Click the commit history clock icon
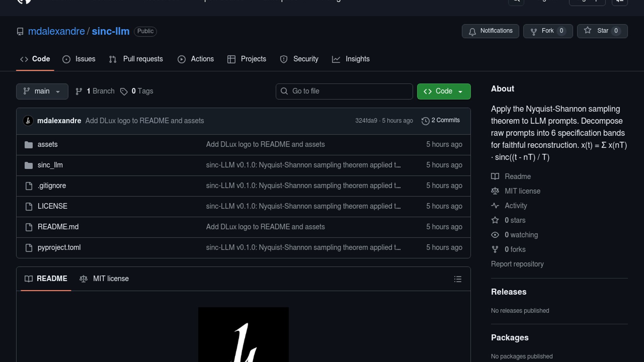 pyautogui.click(x=425, y=121)
